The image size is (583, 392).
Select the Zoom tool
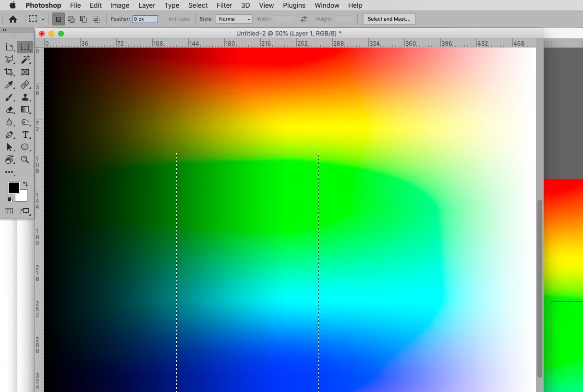coord(25,159)
